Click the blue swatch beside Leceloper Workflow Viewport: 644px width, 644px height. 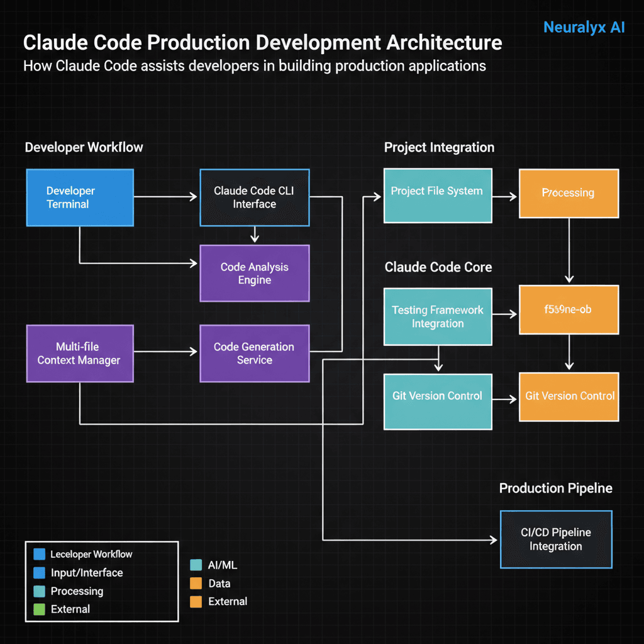40,554
